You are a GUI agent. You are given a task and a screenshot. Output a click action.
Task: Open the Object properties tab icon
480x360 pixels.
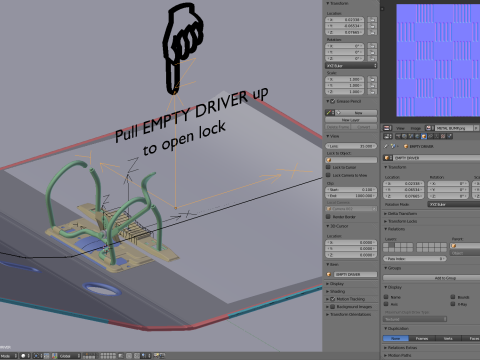pos(424,136)
